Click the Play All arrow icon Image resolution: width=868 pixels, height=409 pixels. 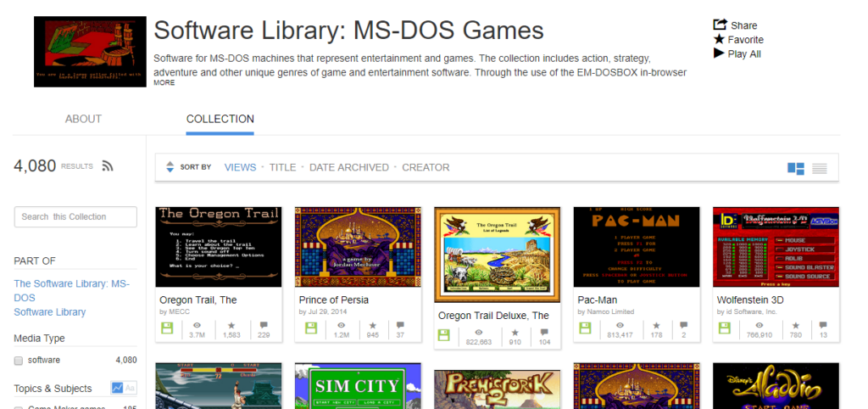(719, 53)
